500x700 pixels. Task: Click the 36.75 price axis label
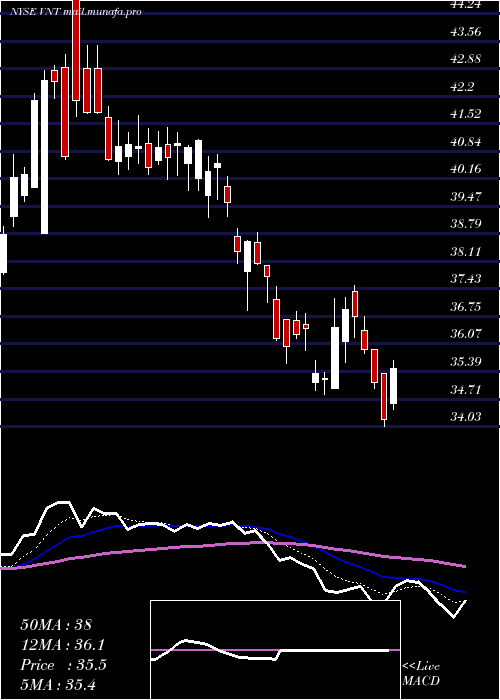click(466, 307)
